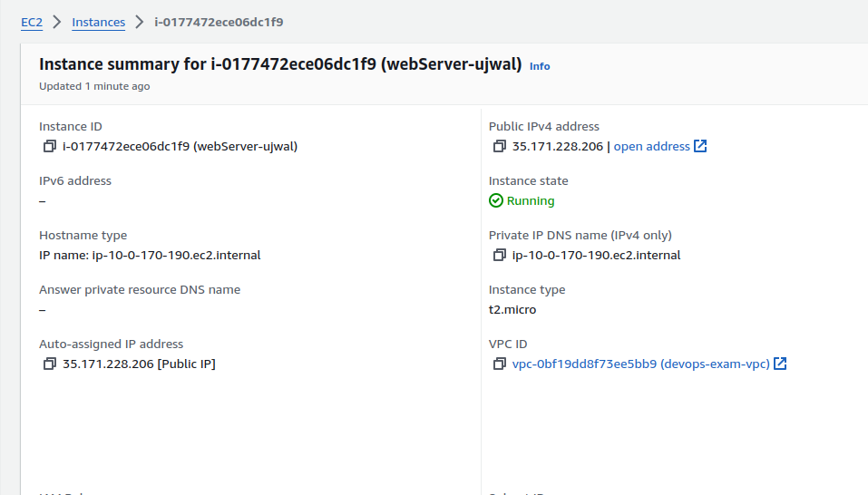Image resolution: width=868 pixels, height=495 pixels.
Task: Open the public address link
Action: [651, 146]
